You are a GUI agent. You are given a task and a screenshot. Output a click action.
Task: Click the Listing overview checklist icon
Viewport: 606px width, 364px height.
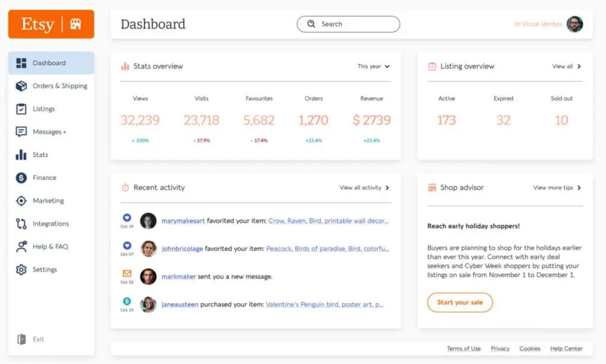432,66
